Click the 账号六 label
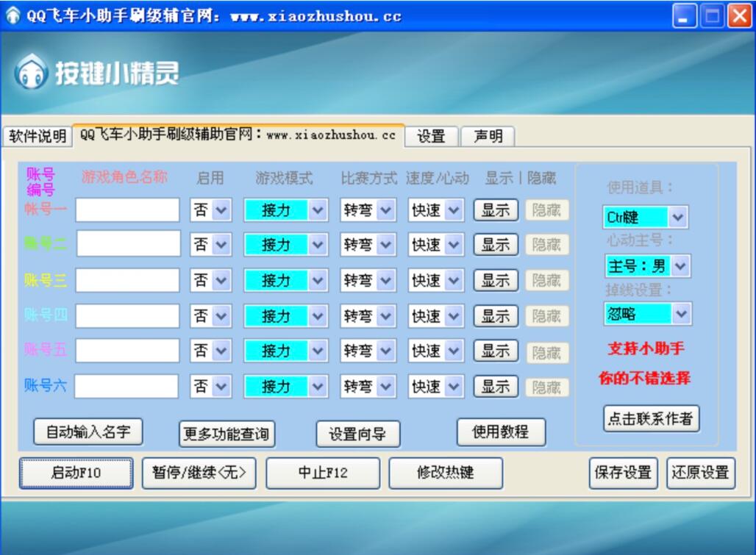 coord(46,385)
